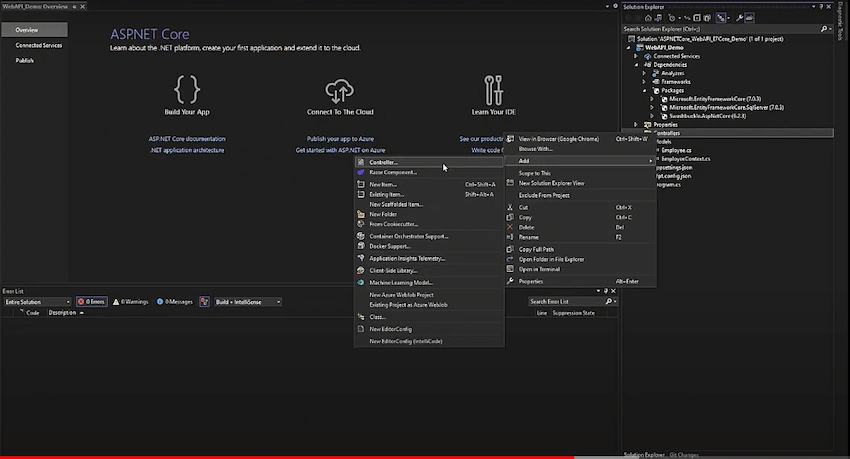Toggle the 0 Errors filter button
The height and width of the screenshot is (459, 850).
coord(92,302)
